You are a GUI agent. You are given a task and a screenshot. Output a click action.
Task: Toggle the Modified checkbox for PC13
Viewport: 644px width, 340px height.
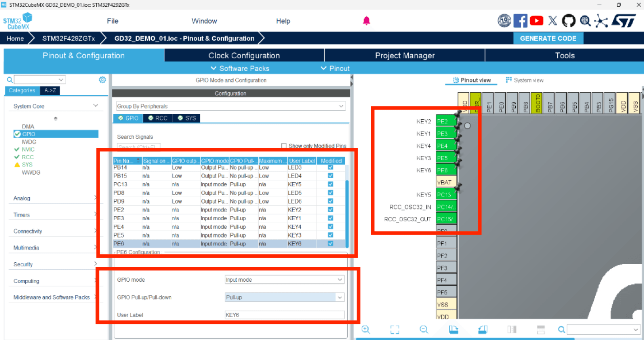(330, 184)
